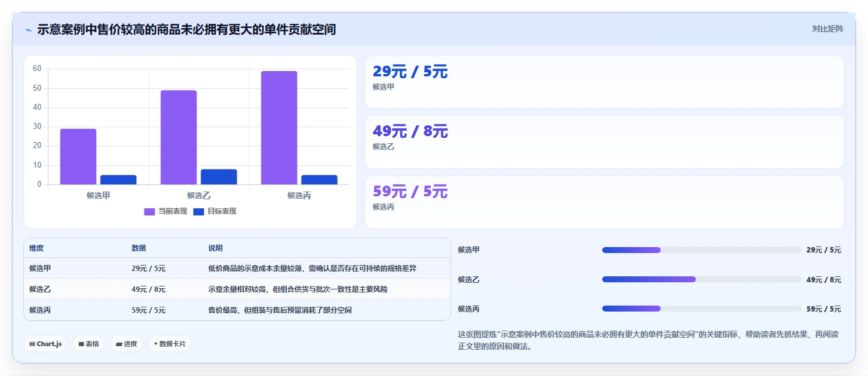
Task: Click the description starting 低价商品的示意成本
Action: point(312,269)
